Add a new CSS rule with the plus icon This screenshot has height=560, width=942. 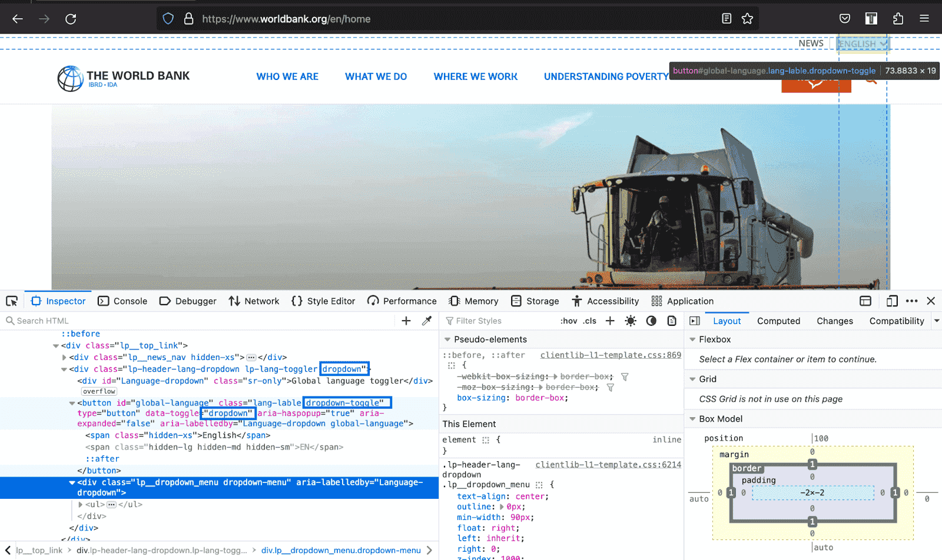[610, 321]
